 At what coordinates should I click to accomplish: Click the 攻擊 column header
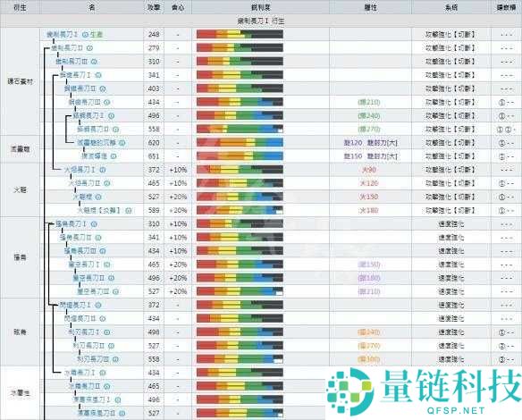coord(154,7)
